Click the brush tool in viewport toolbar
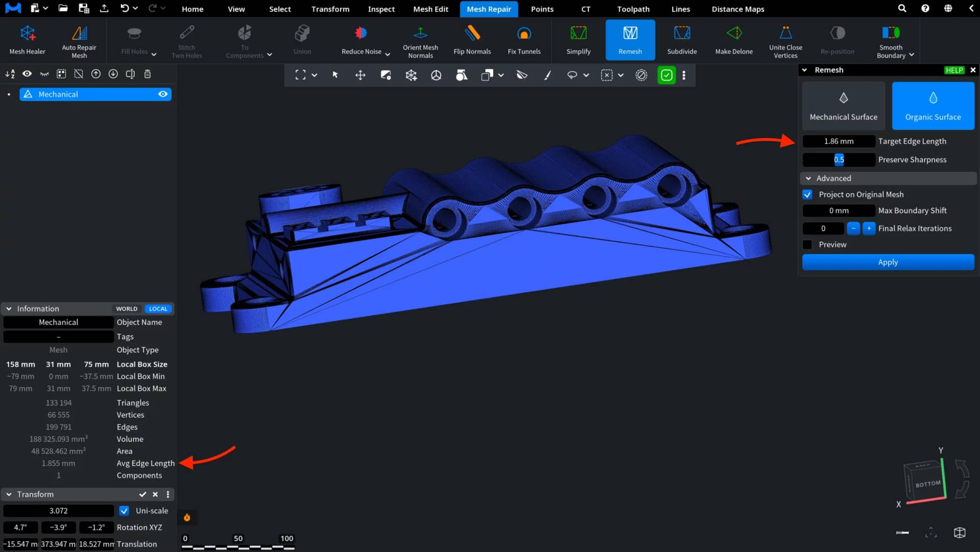 coord(548,75)
